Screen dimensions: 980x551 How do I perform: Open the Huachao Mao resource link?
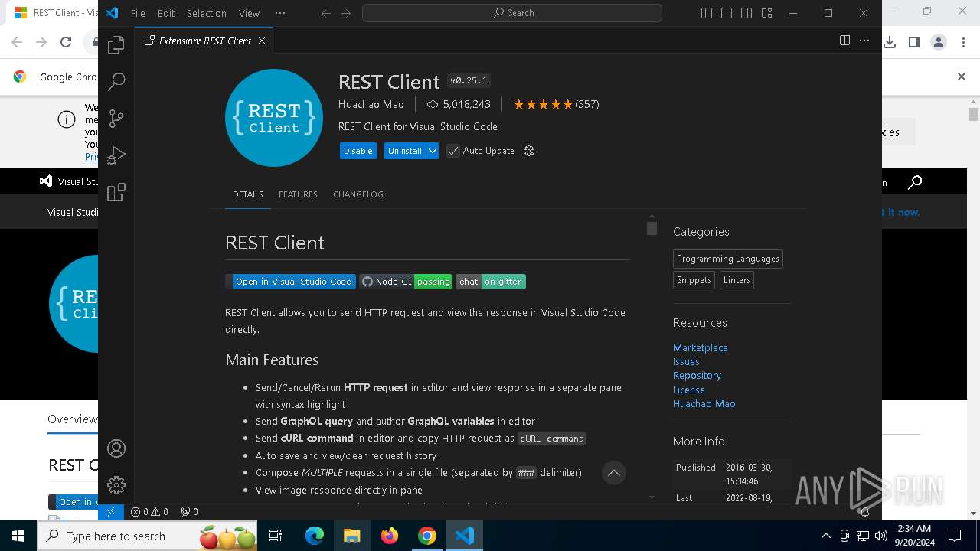[x=704, y=403]
